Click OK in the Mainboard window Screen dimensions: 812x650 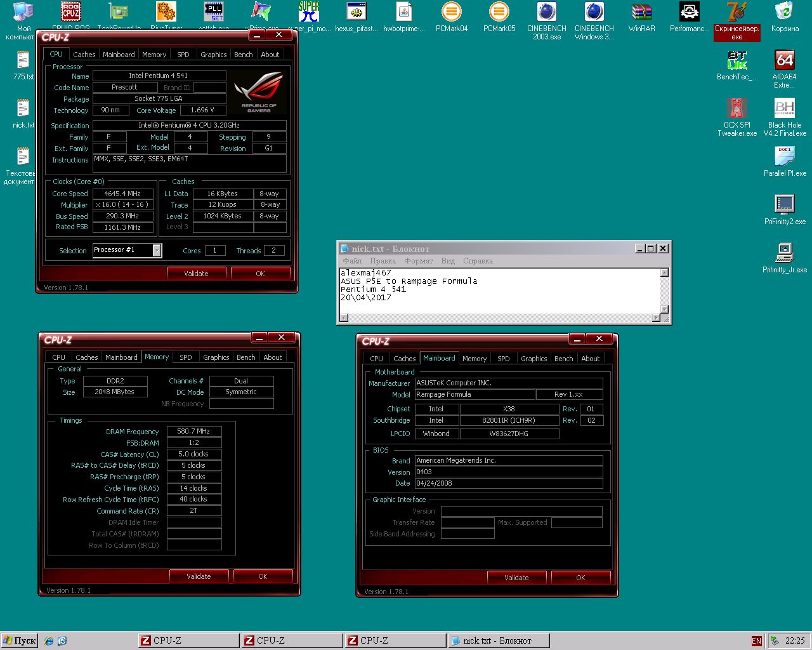(x=580, y=578)
